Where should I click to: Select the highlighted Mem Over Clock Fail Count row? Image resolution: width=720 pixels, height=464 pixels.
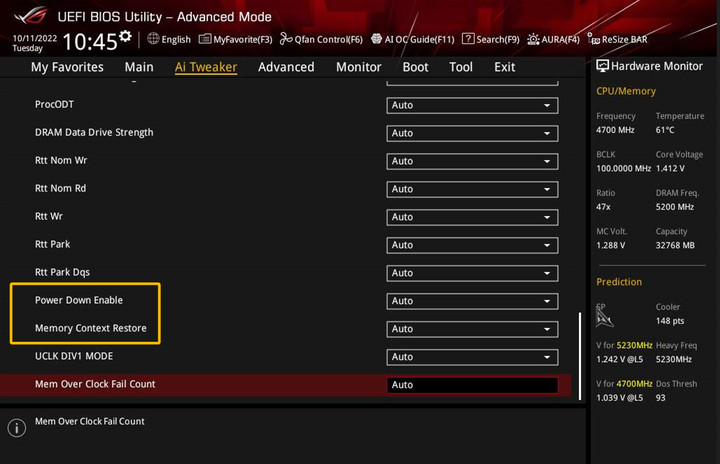point(286,385)
